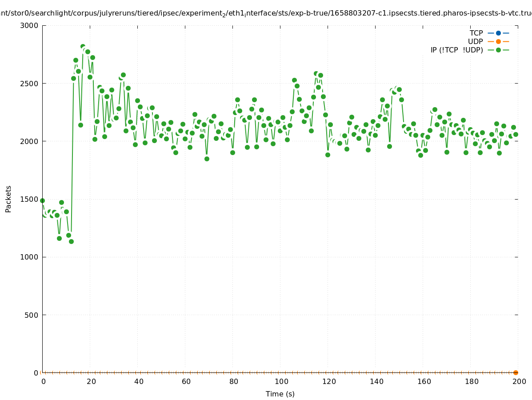Click the 100 x-axis tick label
This screenshot has height=400, width=532.
pos(281,381)
